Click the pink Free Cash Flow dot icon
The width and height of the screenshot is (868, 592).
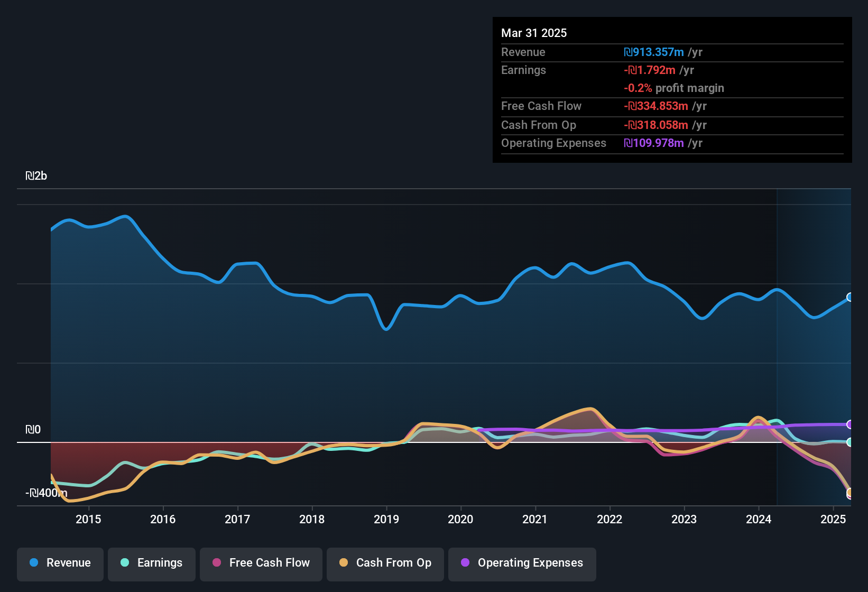pos(217,563)
